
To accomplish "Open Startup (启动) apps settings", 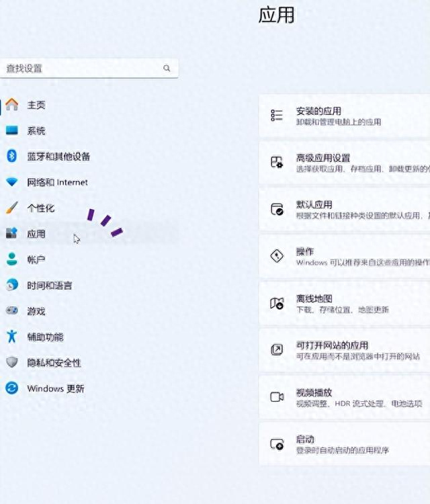I will (345, 444).
